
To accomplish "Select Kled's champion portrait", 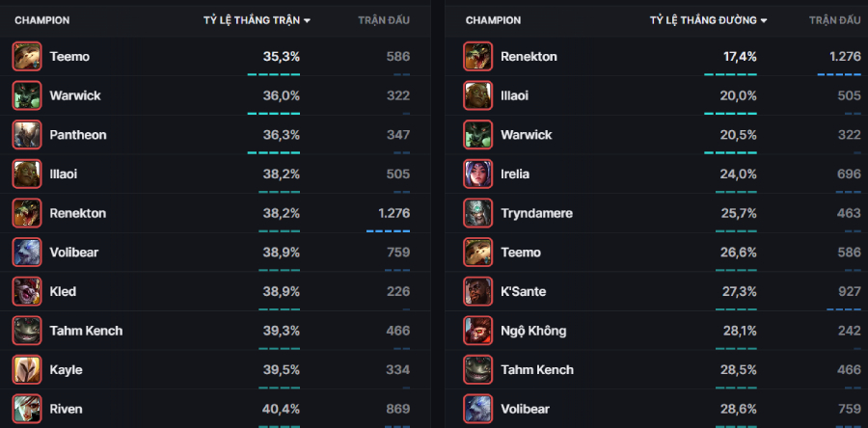I will tap(27, 291).
